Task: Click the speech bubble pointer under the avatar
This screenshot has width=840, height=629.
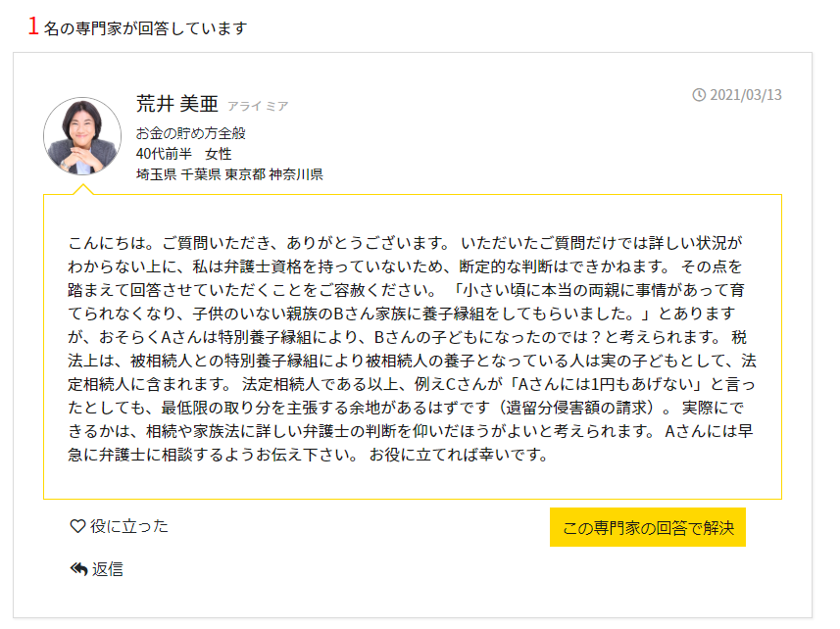Action: pyautogui.click(x=83, y=189)
